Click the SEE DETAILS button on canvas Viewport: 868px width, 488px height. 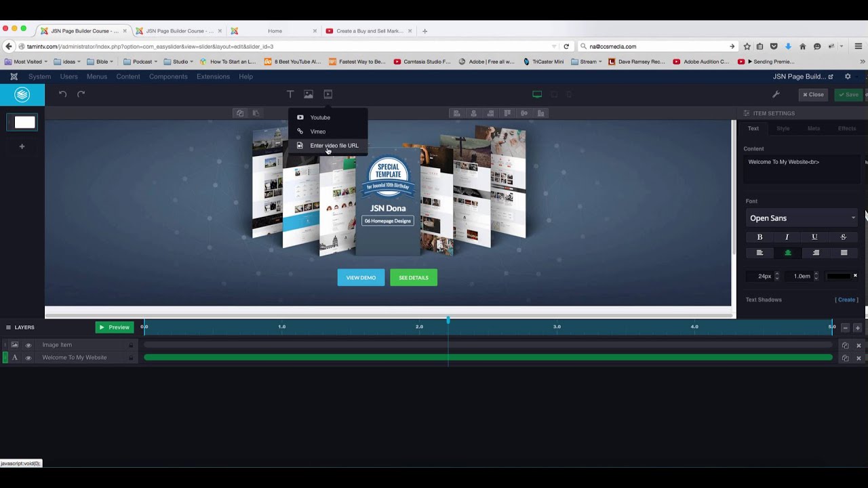click(x=414, y=277)
